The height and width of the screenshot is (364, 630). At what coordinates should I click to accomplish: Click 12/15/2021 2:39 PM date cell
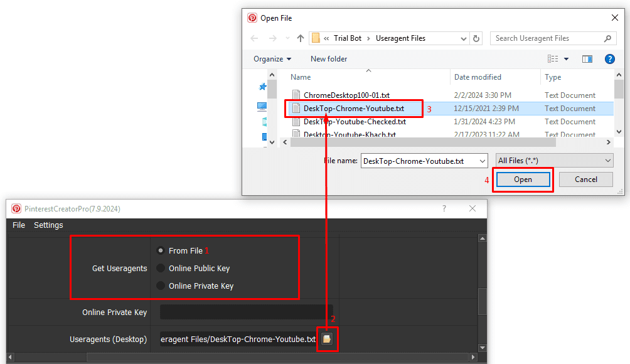pos(486,109)
